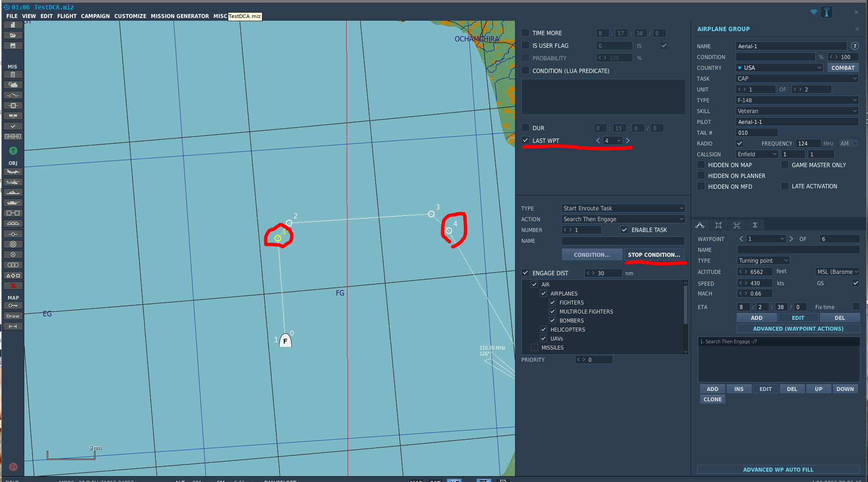This screenshot has height=482, width=868.
Task: Open the VIEW menu
Action: [x=29, y=16]
